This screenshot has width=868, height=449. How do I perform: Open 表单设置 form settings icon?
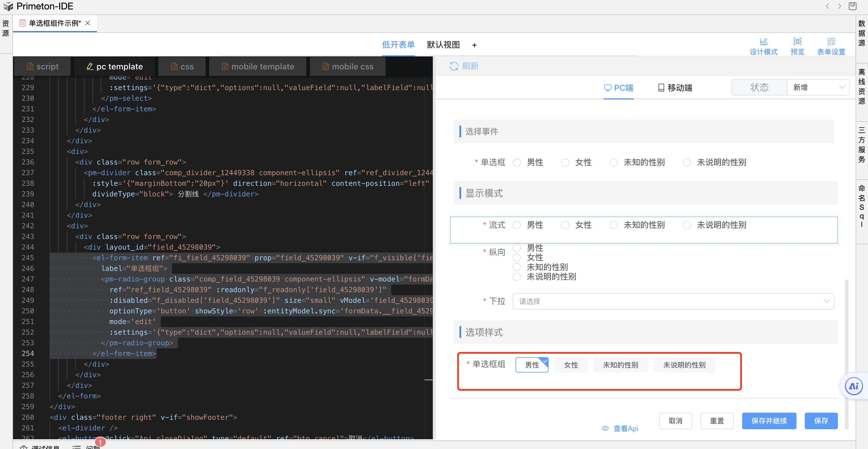831,41
